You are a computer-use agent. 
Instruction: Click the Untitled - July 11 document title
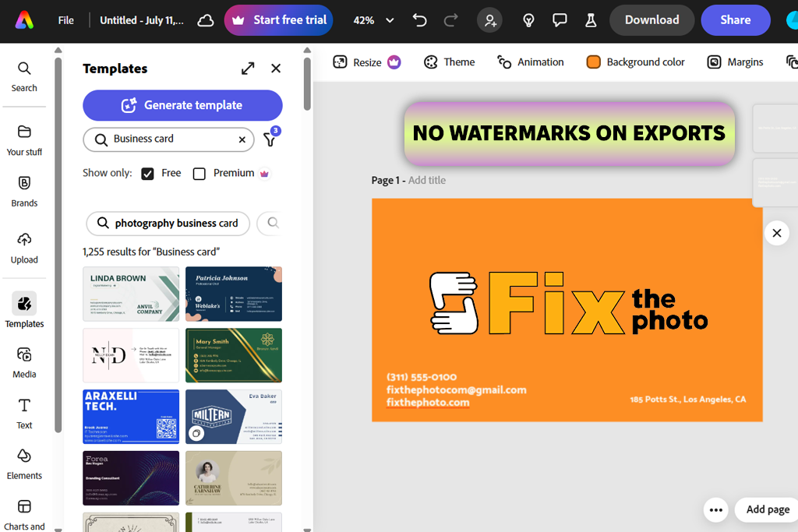coord(142,20)
